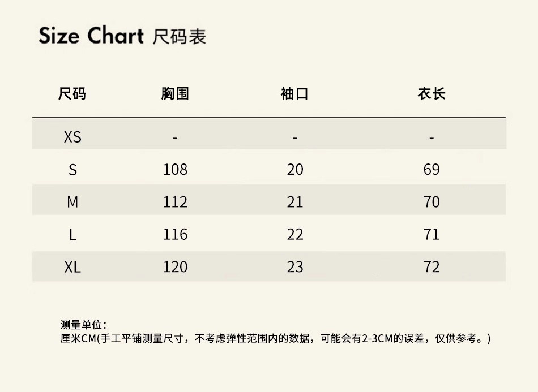Click the S size row label
538x392 pixels.
click(x=72, y=170)
